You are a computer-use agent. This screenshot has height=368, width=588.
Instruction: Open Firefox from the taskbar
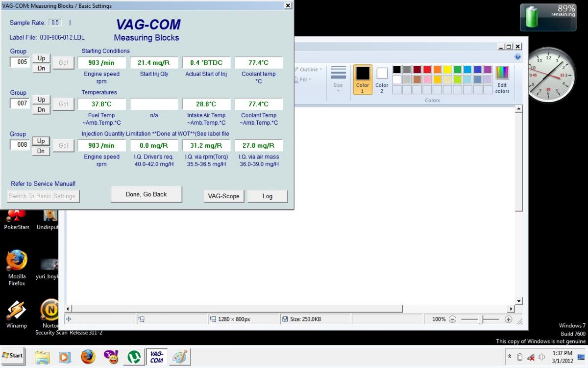tap(88, 357)
